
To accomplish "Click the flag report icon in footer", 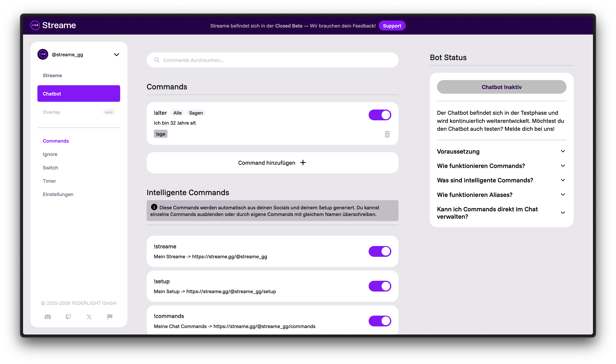I will click(x=110, y=317).
